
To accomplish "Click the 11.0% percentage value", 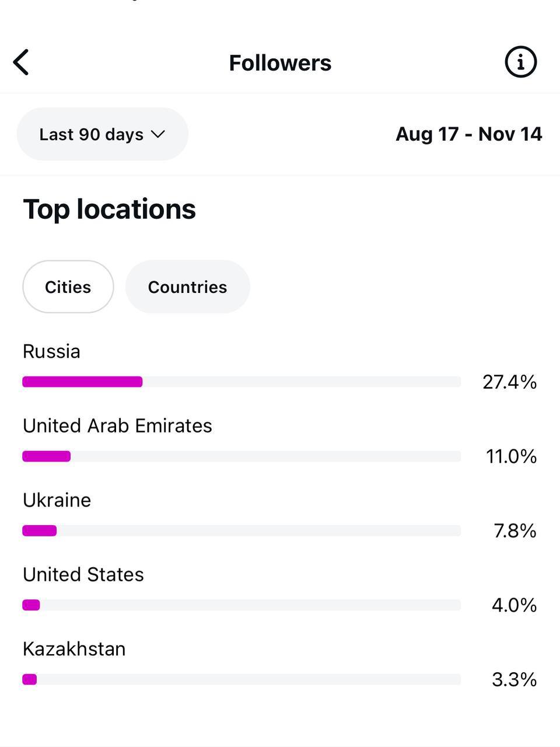I will [511, 456].
